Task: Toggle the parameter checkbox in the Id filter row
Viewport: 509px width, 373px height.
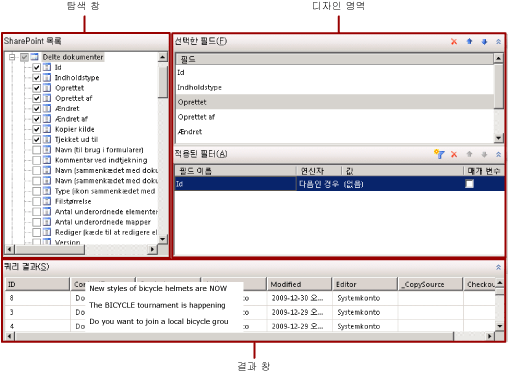Action: [469, 184]
